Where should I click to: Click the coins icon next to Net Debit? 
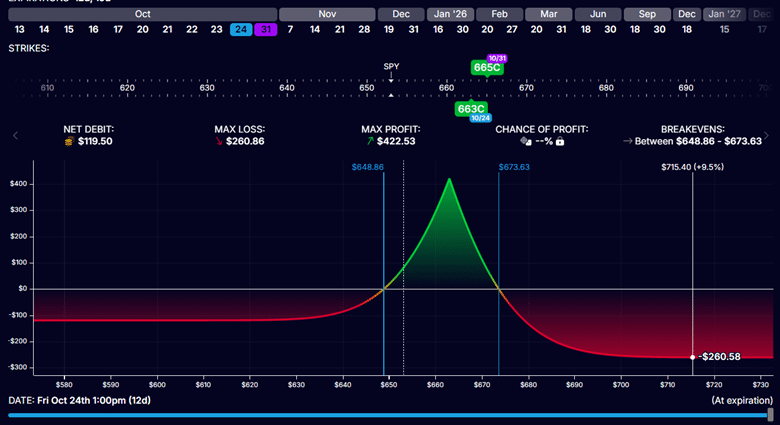(68, 142)
